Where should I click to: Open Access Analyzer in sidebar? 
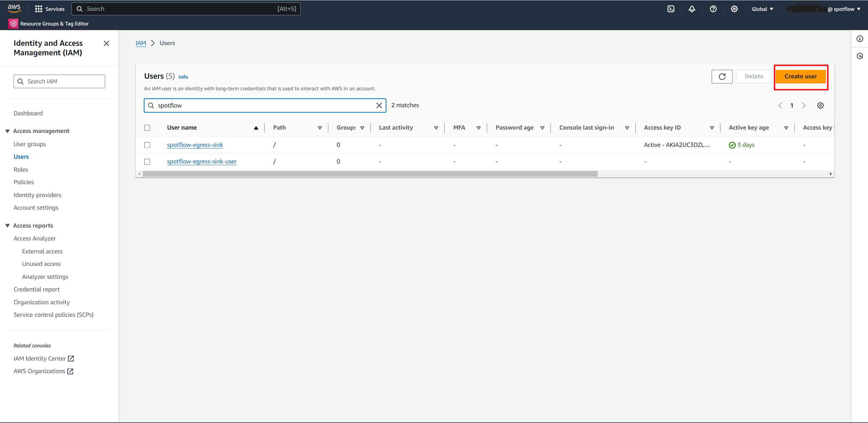tap(35, 238)
